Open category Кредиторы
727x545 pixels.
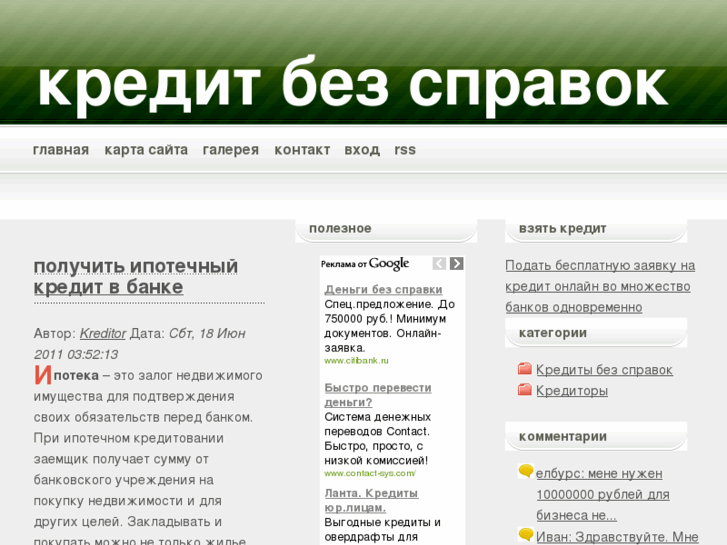click(x=572, y=391)
